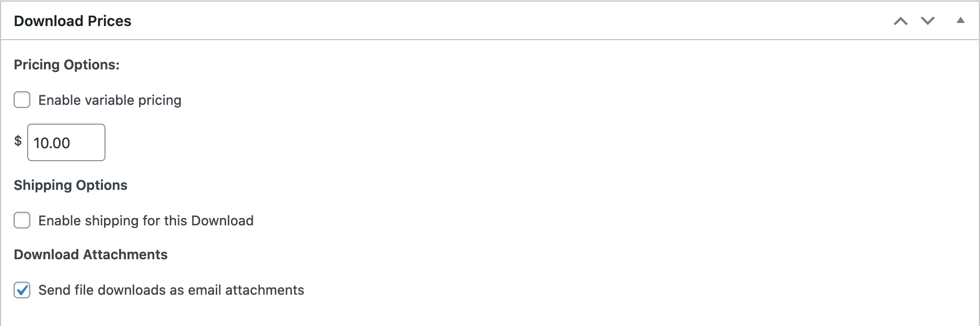Focus the price input field
This screenshot has width=980, height=326.
click(x=66, y=142)
